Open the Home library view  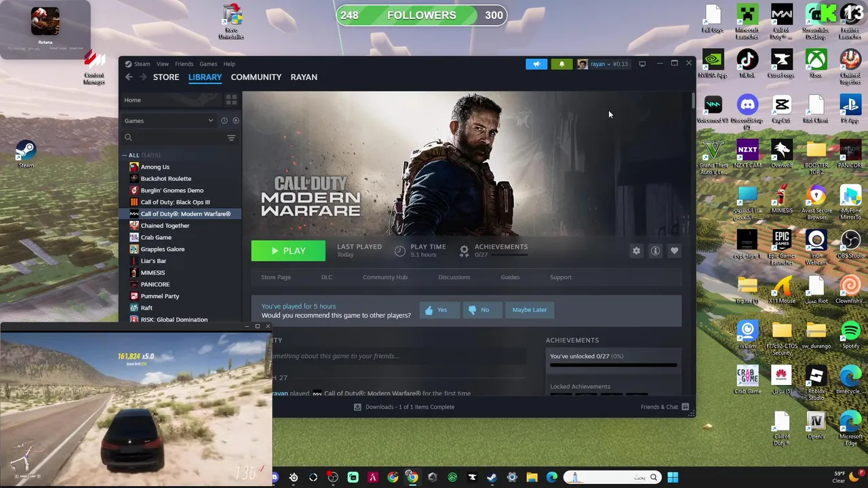pos(172,100)
